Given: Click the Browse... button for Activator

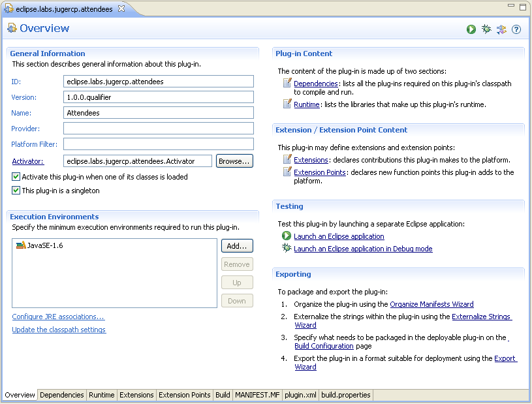Looking at the screenshot, I should tap(234, 161).
